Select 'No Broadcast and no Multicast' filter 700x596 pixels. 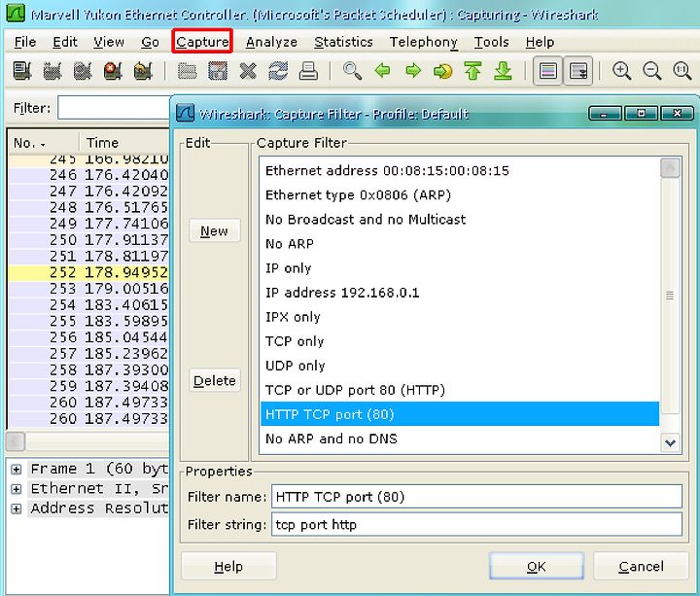click(460, 219)
